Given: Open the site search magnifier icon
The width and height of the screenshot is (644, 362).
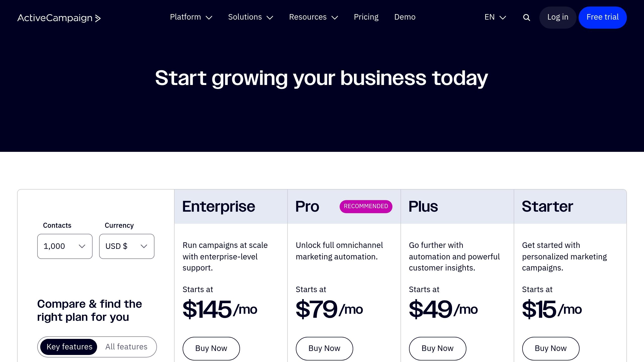Looking at the screenshot, I should [x=526, y=18].
